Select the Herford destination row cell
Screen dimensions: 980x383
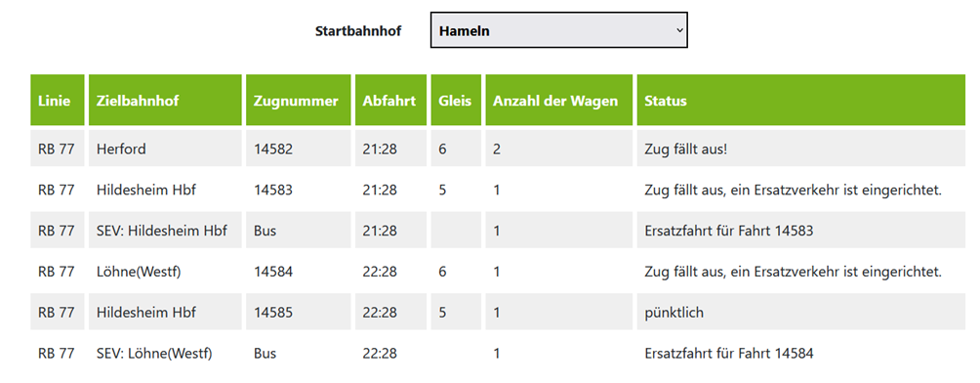[165, 149]
